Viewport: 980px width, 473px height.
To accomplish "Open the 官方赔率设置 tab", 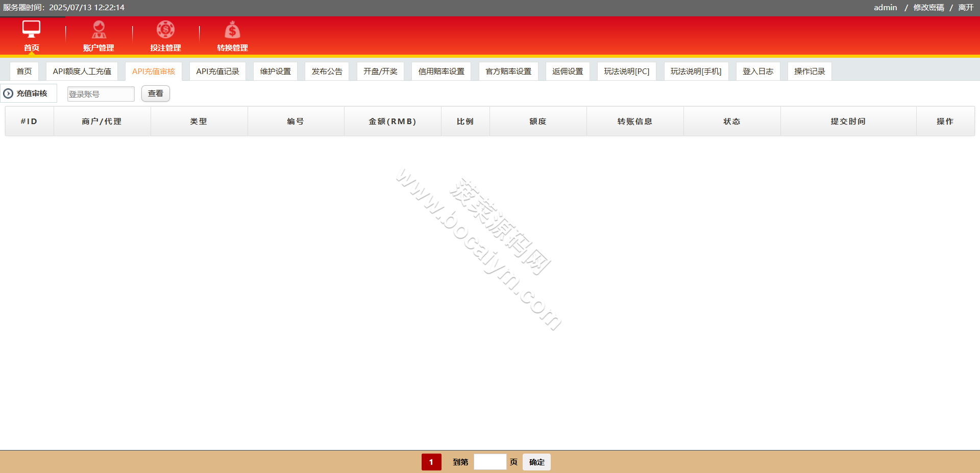I will point(508,71).
